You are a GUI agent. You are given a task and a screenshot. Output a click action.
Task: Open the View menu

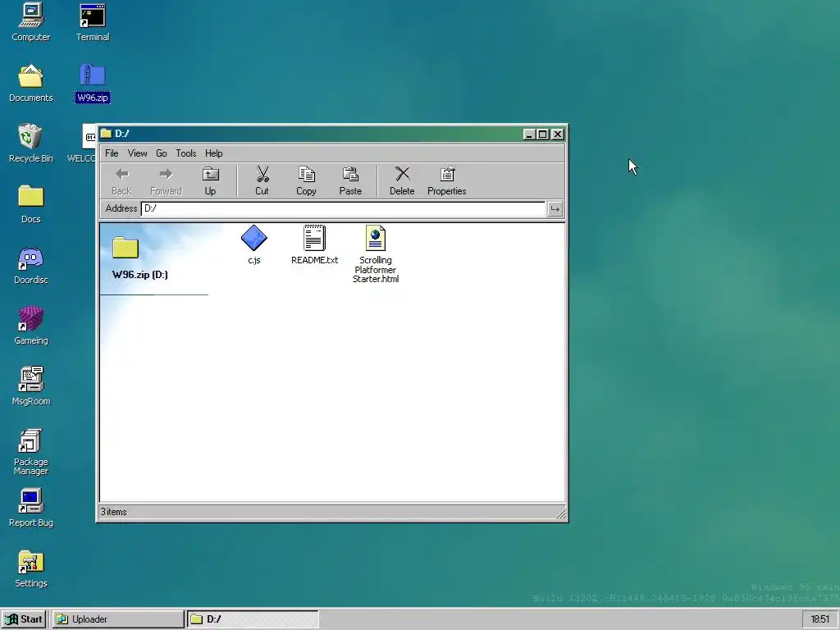[x=137, y=153]
